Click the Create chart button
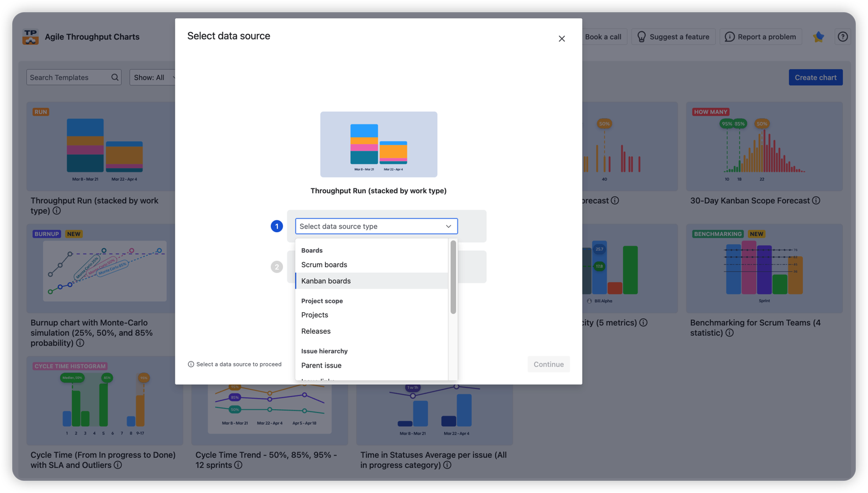This screenshot has width=868, height=493. pyautogui.click(x=815, y=77)
